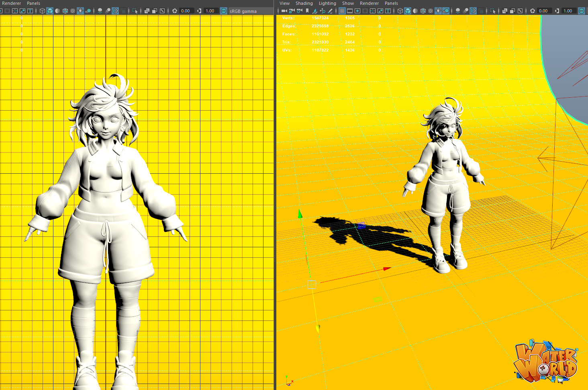Open the Lighting menu
Screen dimensions: 588x390
coord(327,3)
